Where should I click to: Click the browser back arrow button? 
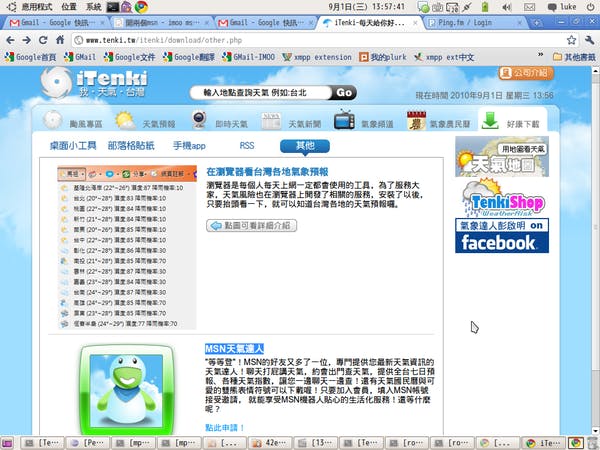(12, 40)
